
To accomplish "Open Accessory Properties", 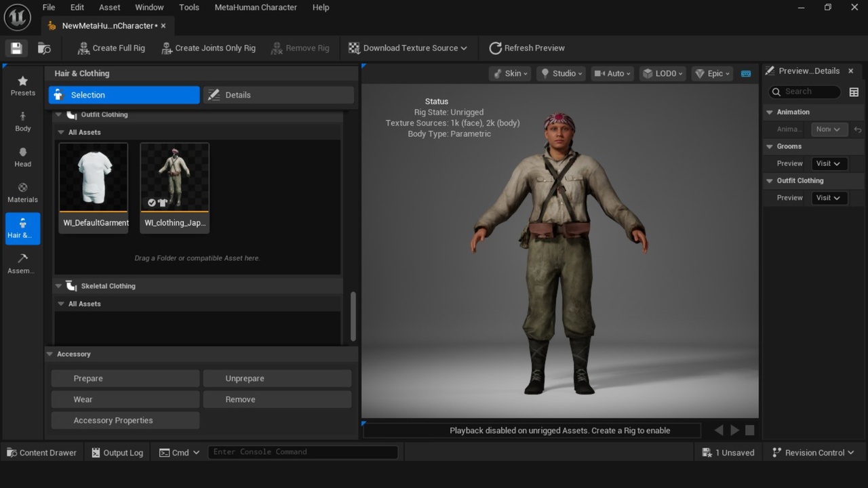I will [125, 420].
